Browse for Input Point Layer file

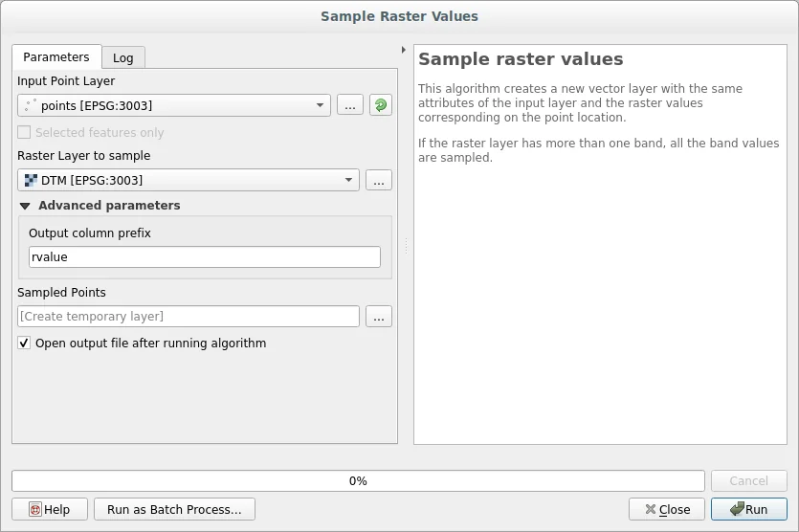pos(350,106)
